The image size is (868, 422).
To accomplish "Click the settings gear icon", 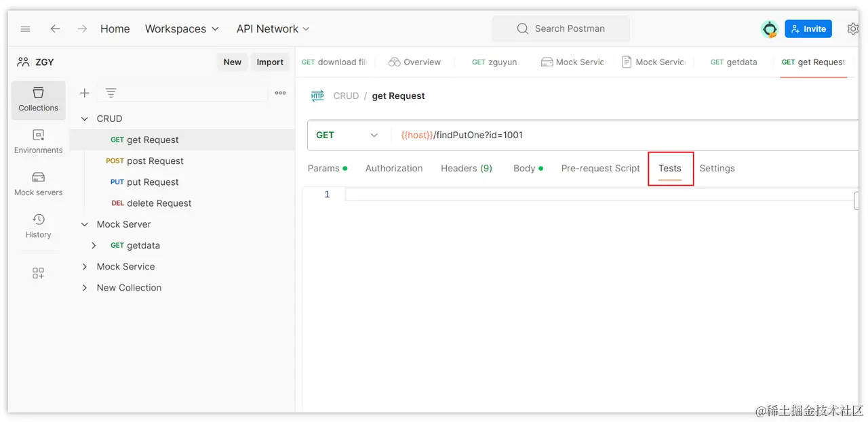I will [853, 28].
